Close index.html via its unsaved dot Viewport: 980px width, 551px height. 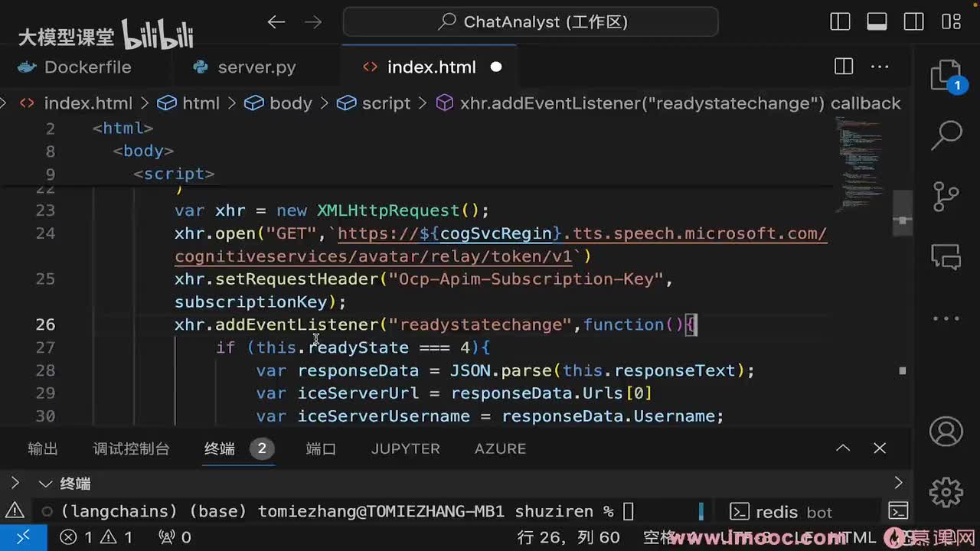point(496,67)
